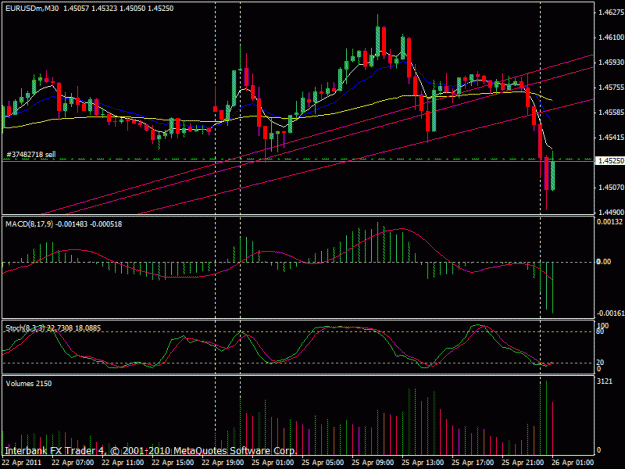This screenshot has width=625, height=469.
Task: Select the last green candlestick on chart
Action: pos(552,175)
